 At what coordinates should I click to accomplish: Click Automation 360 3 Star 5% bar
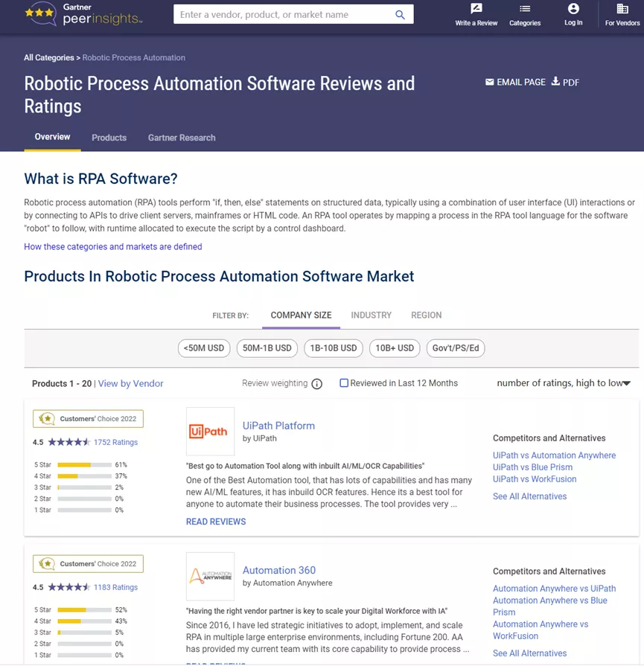85,633
